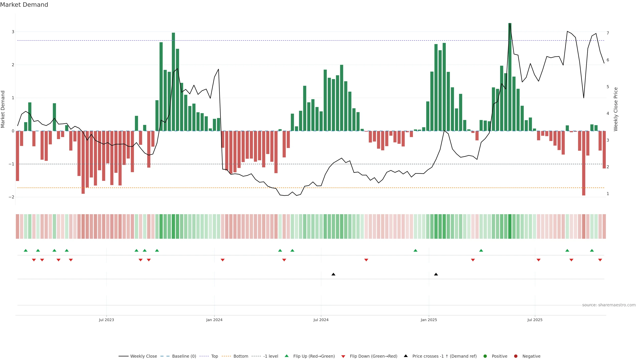Click the Jan 2024 x-axis label

pos(214,320)
